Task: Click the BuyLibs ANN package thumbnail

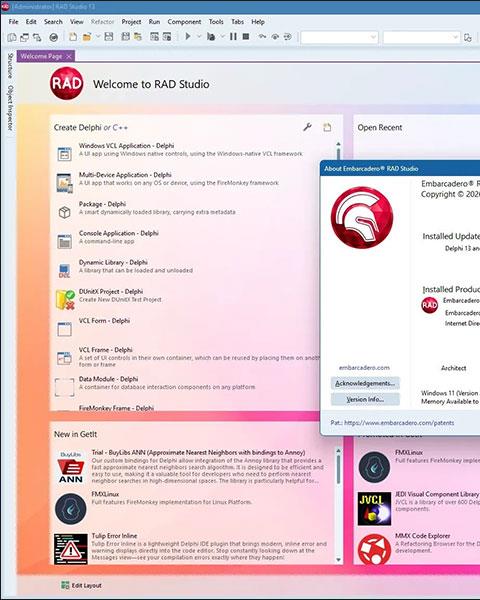Action: [x=71, y=467]
